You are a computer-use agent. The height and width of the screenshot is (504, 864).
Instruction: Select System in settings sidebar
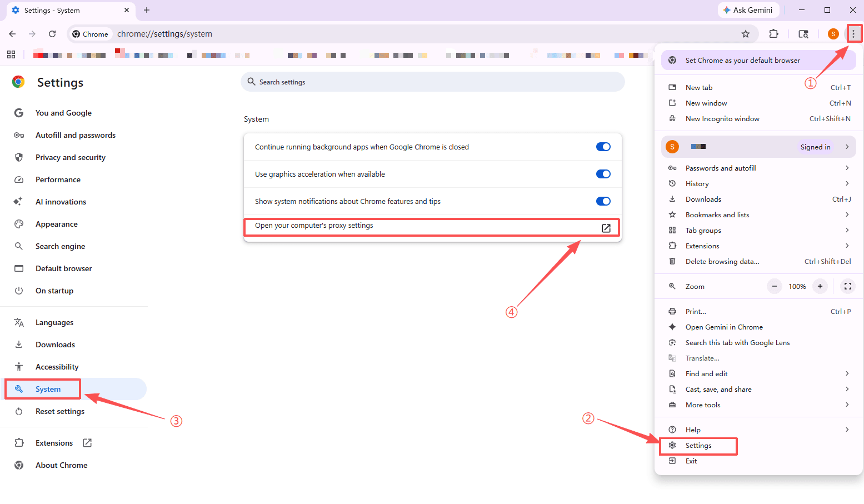(x=73, y=389)
